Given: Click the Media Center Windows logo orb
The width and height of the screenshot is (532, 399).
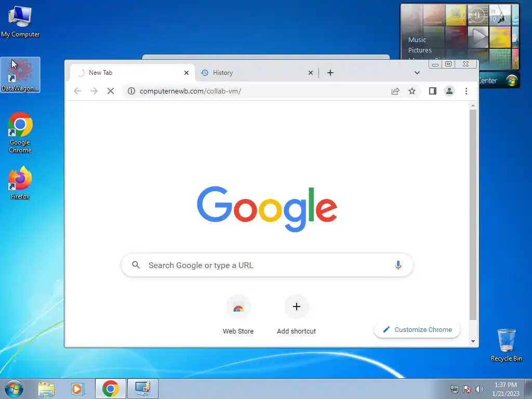Looking at the screenshot, I should [x=512, y=81].
